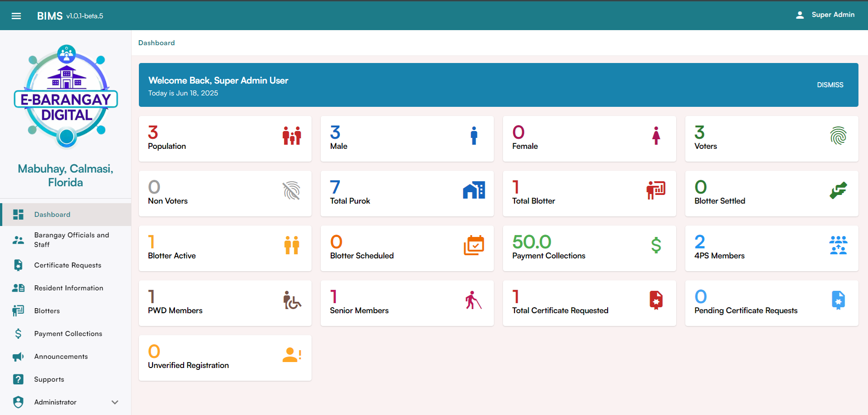
Task: Open Supports sidebar menu item
Action: point(66,379)
